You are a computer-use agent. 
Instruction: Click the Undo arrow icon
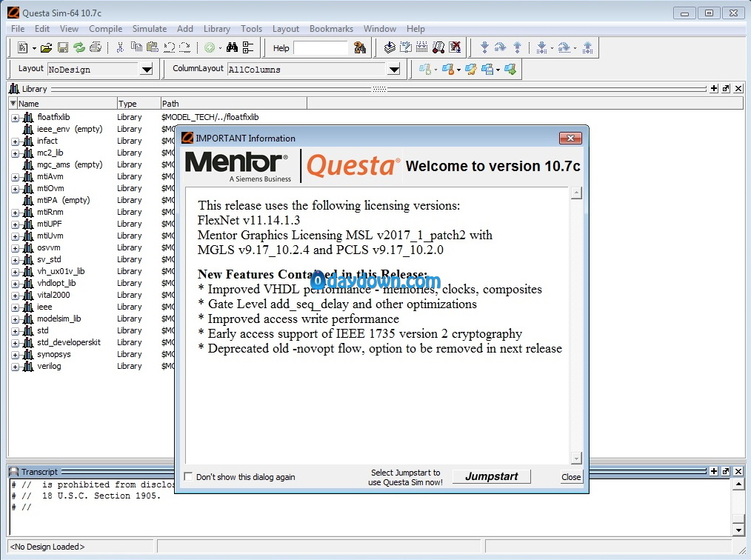pyautogui.click(x=169, y=47)
